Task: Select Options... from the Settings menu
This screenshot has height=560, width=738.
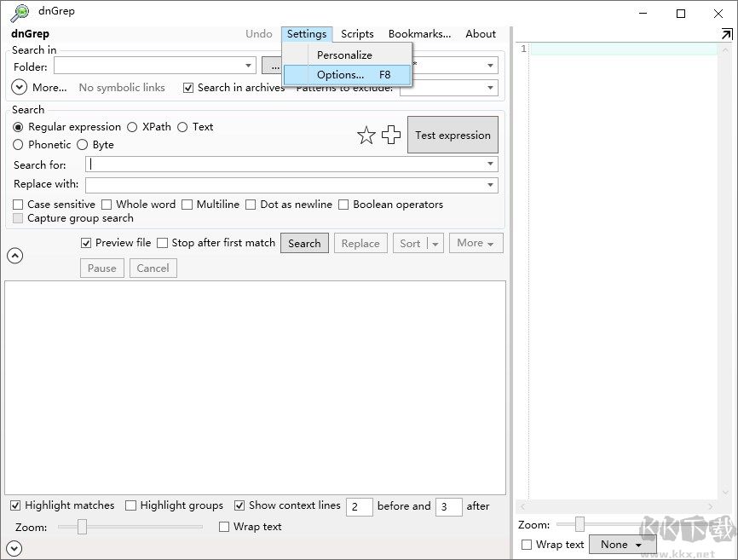Action: [340, 75]
